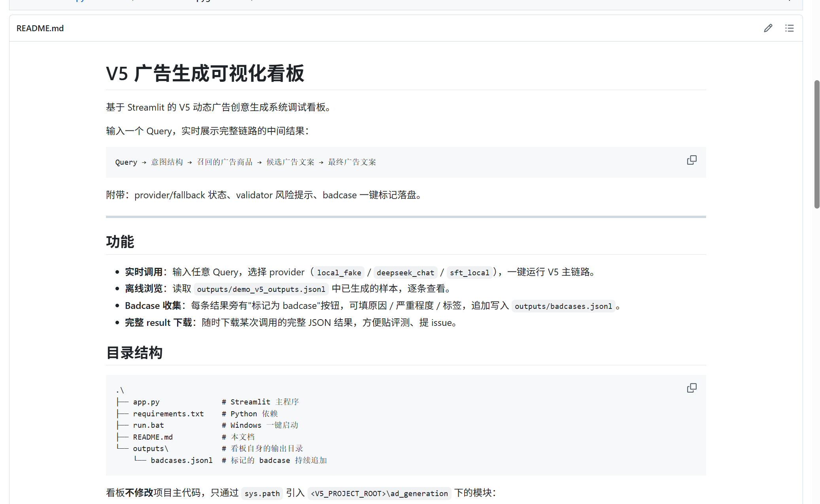The height and width of the screenshot is (504, 820).
Task: Click the "Query → 意图结构" pipeline line
Action: tap(246, 162)
